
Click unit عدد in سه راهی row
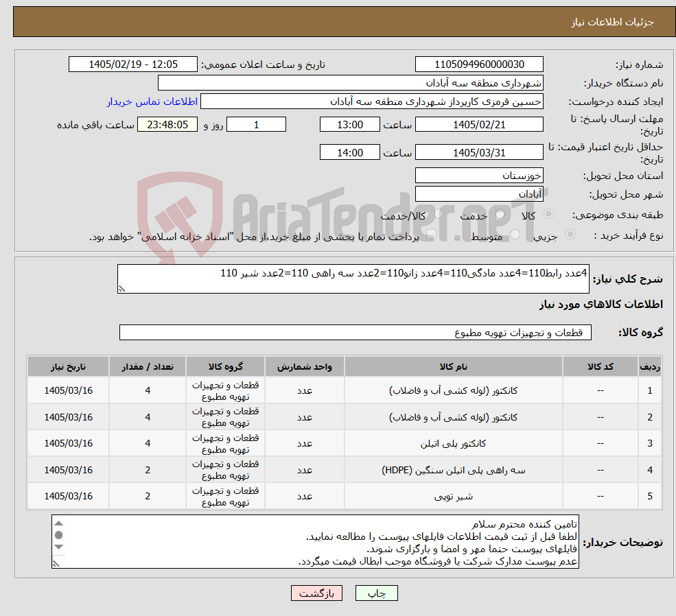(x=305, y=470)
